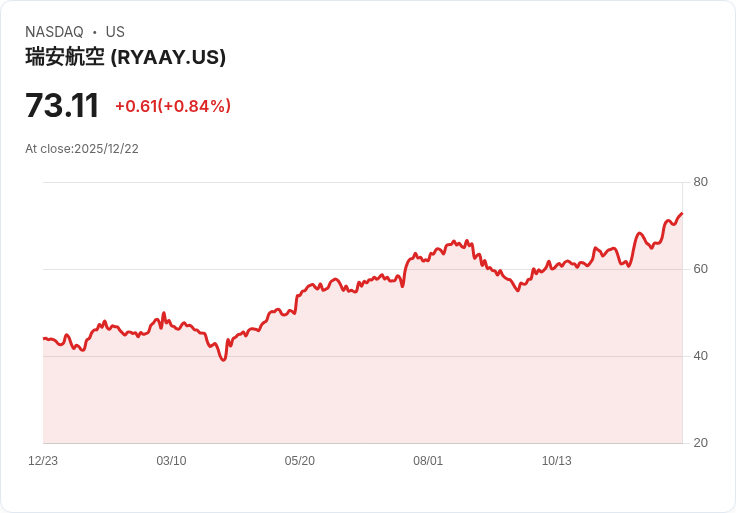Select the 73.11 price value
The image size is (736, 513).
[62, 105]
